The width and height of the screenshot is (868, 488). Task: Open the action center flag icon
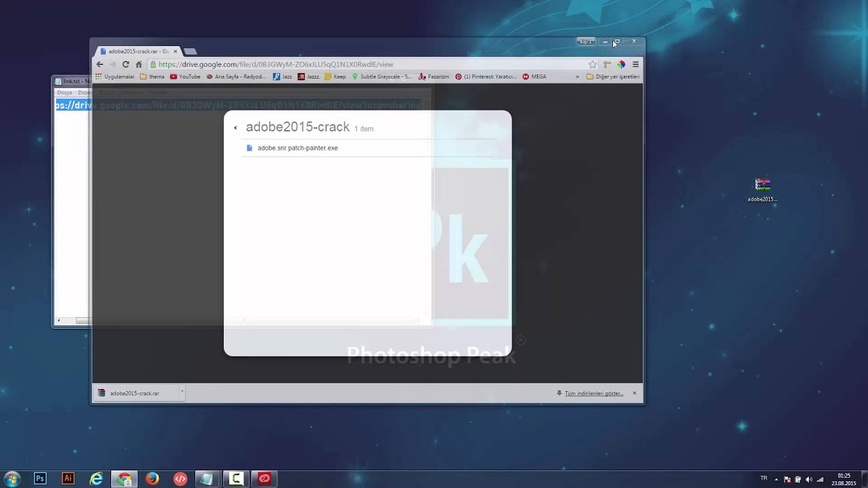click(787, 479)
